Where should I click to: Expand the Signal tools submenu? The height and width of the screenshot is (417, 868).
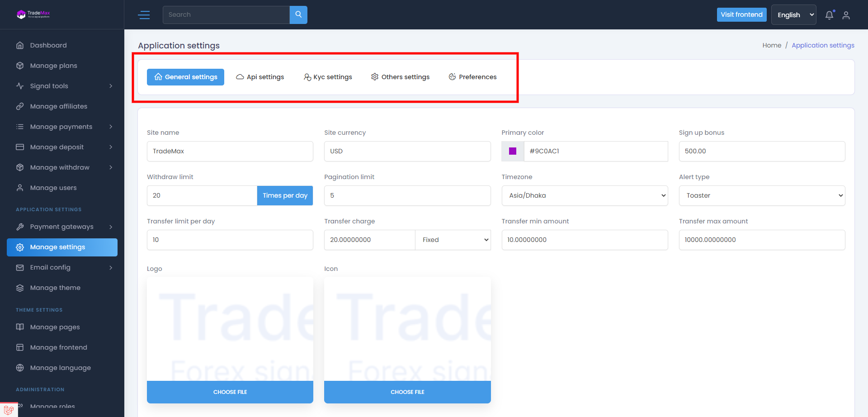[x=111, y=86]
